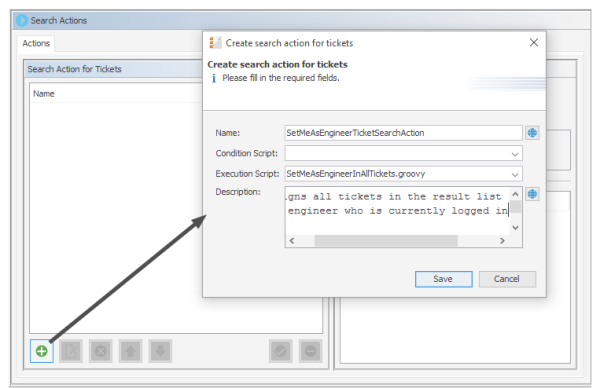The image size is (600, 388).
Task: Open localization globe next to Description field
Action: pyautogui.click(x=532, y=194)
